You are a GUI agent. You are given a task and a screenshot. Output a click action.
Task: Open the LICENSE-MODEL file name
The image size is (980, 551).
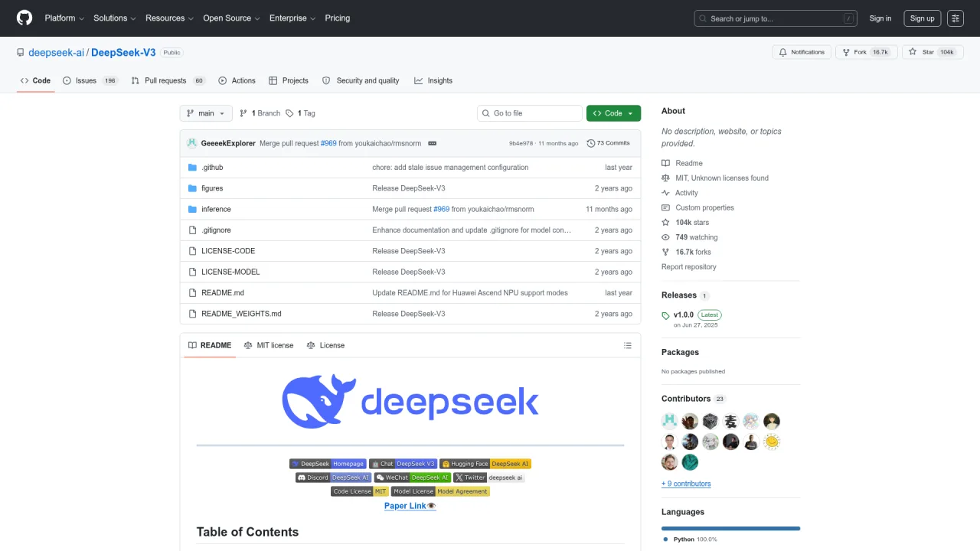(x=230, y=272)
